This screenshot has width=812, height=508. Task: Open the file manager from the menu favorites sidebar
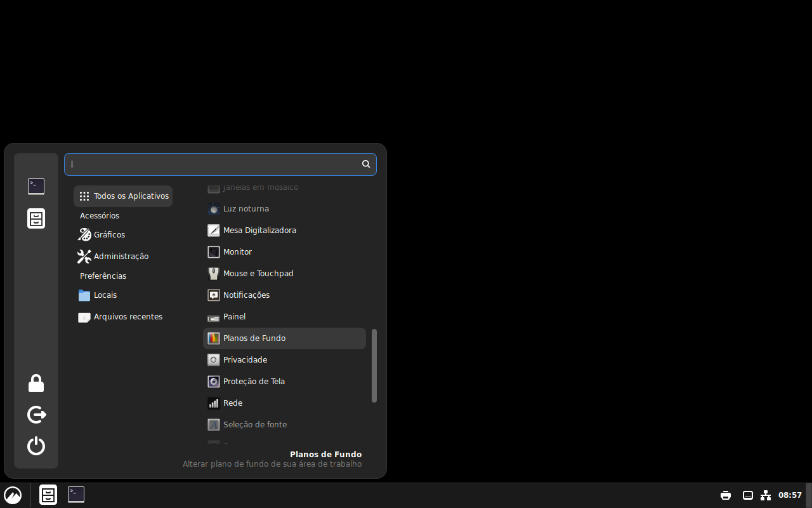pyautogui.click(x=36, y=218)
